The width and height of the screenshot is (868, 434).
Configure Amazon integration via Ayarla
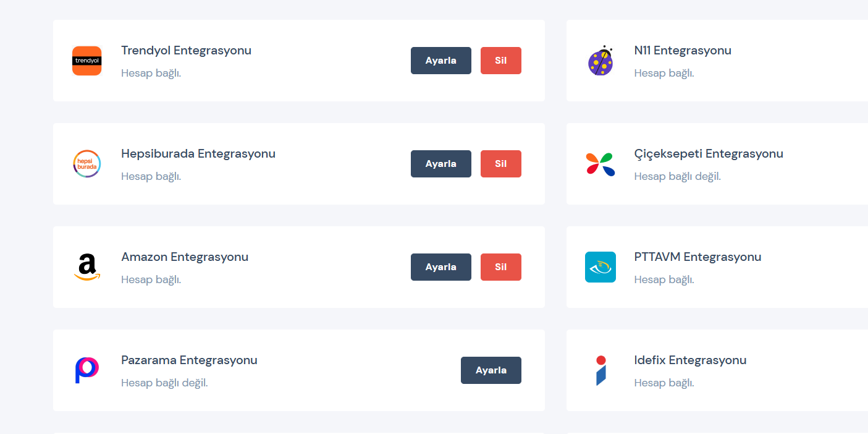(440, 267)
